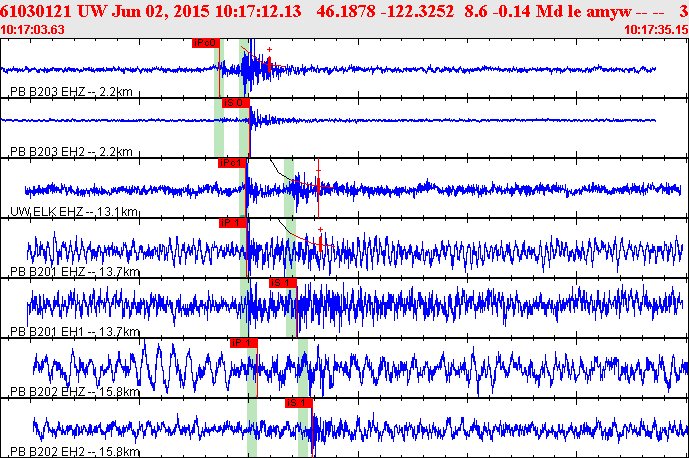Click the P pick flag on ELK EHZ
Screen dimensions: 689x458
231,162
